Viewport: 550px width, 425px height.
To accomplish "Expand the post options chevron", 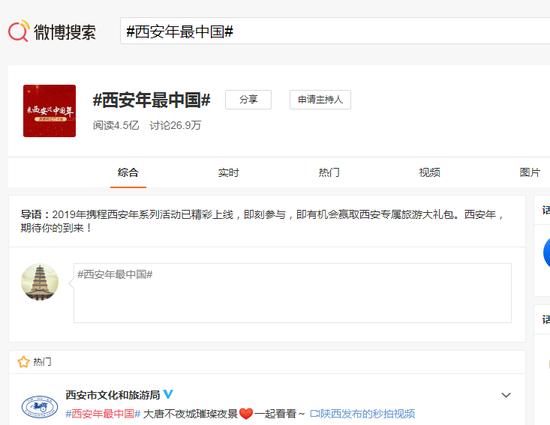I will click(506, 395).
